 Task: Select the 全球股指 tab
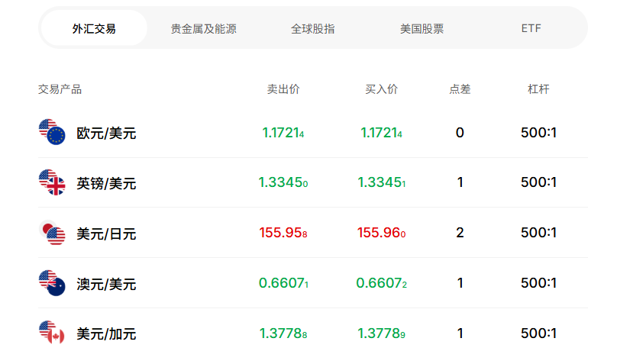(313, 29)
